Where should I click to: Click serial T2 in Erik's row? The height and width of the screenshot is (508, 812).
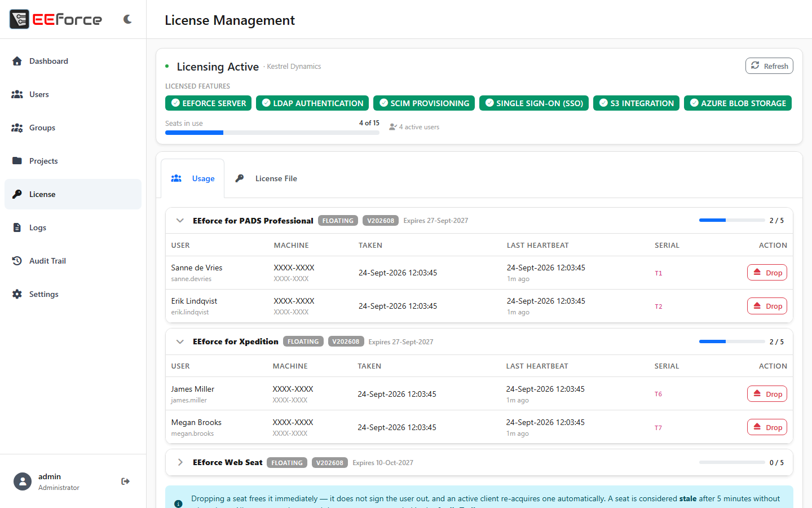click(659, 306)
